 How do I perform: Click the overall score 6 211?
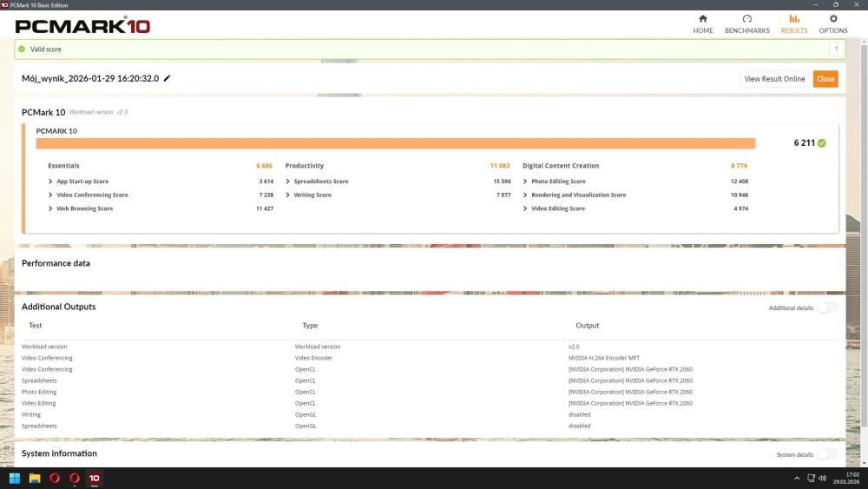[x=805, y=143]
